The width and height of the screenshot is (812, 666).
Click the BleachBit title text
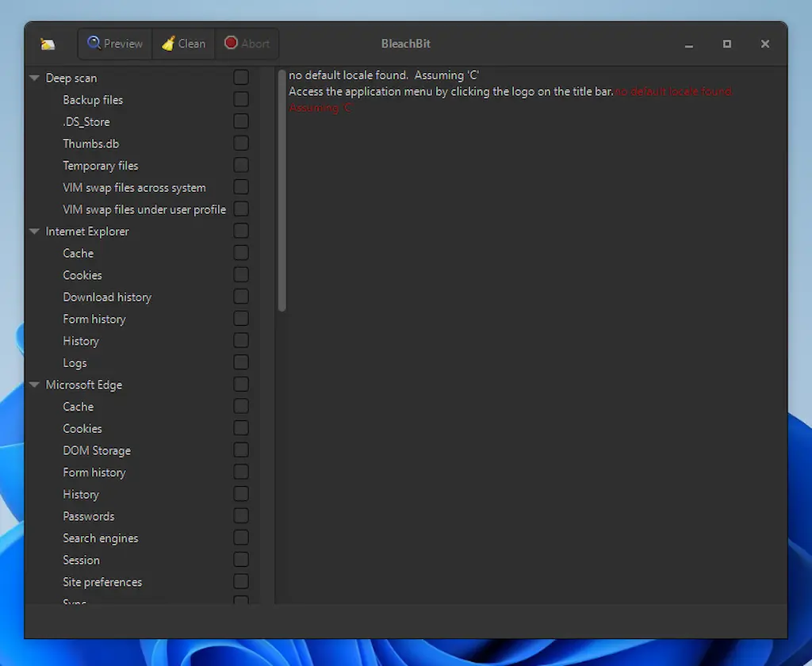pyautogui.click(x=405, y=44)
